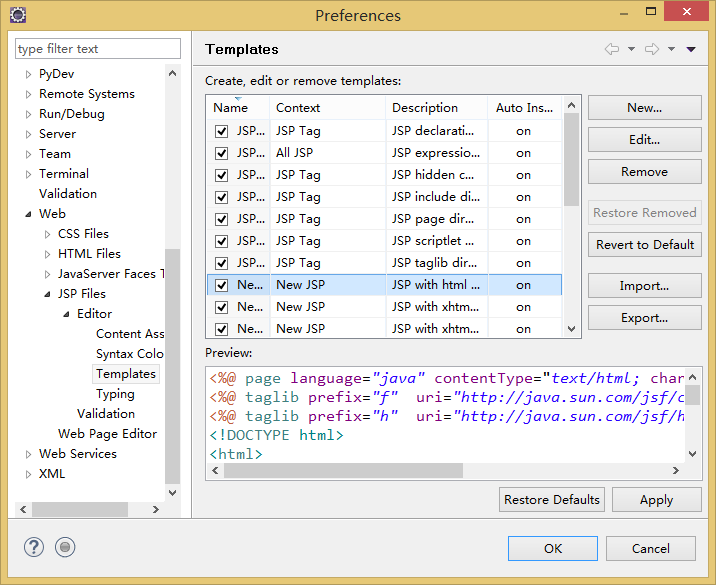This screenshot has width=716, height=585.
Task: Expand the Server tree node
Action: tap(28, 135)
